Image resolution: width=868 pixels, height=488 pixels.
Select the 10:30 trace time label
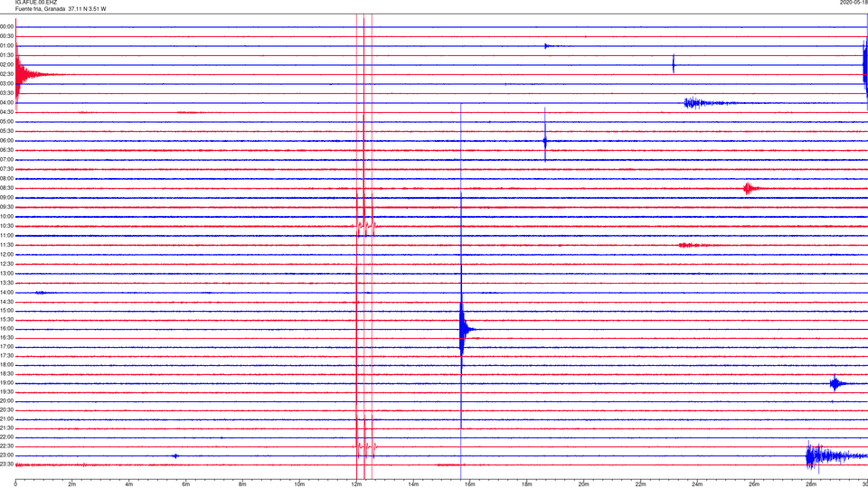point(7,226)
